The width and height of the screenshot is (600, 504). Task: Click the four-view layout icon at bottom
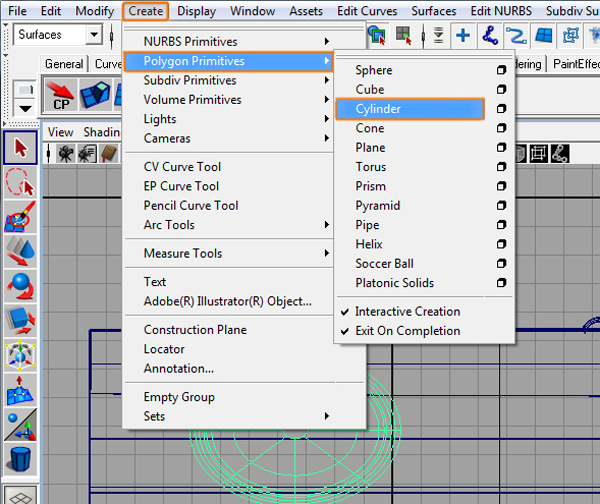[20, 496]
